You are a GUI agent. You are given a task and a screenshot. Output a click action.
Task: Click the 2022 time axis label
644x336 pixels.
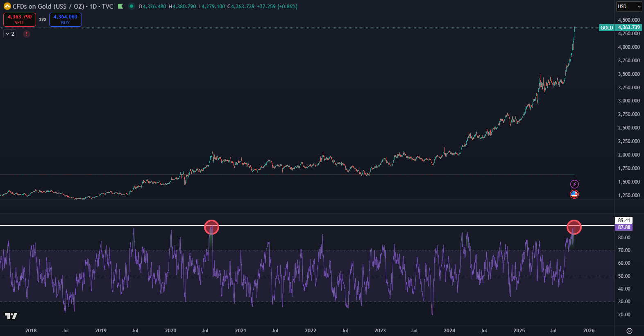click(x=311, y=331)
